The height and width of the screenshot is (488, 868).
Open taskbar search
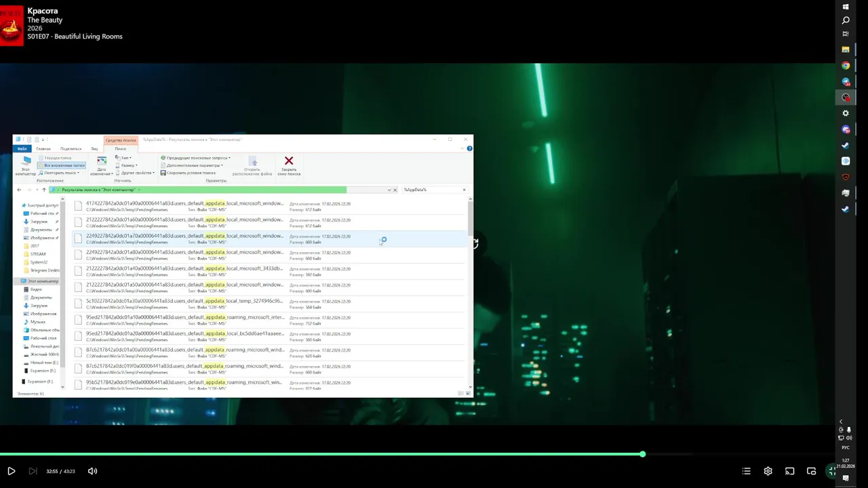pyautogui.click(x=846, y=20)
